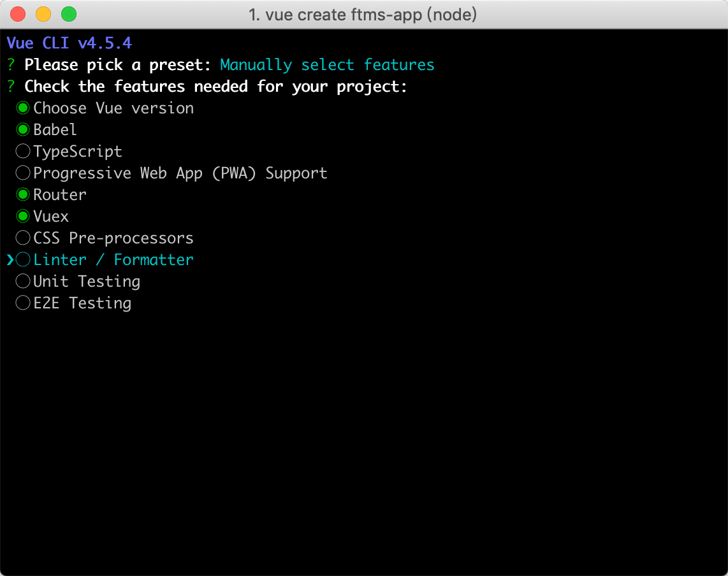This screenshot has width=728, height=576.
Task: Click the Linter / Formatter label text
Action: [x=113, y=260]
